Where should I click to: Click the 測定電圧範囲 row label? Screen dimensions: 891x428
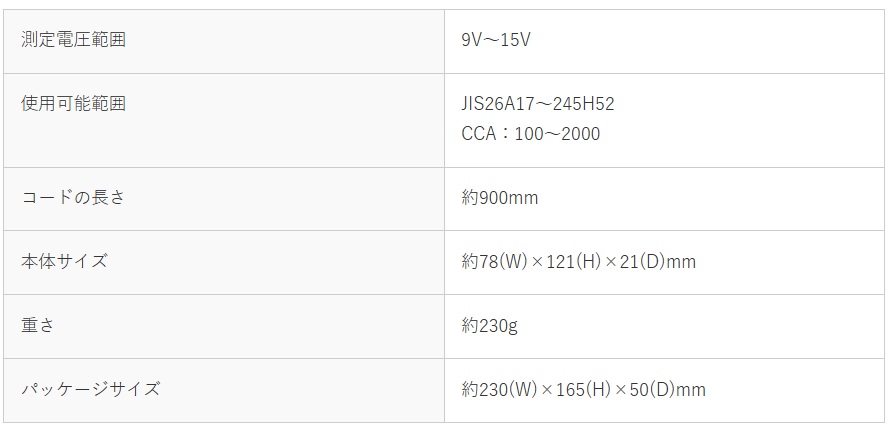tap(74, 41)
